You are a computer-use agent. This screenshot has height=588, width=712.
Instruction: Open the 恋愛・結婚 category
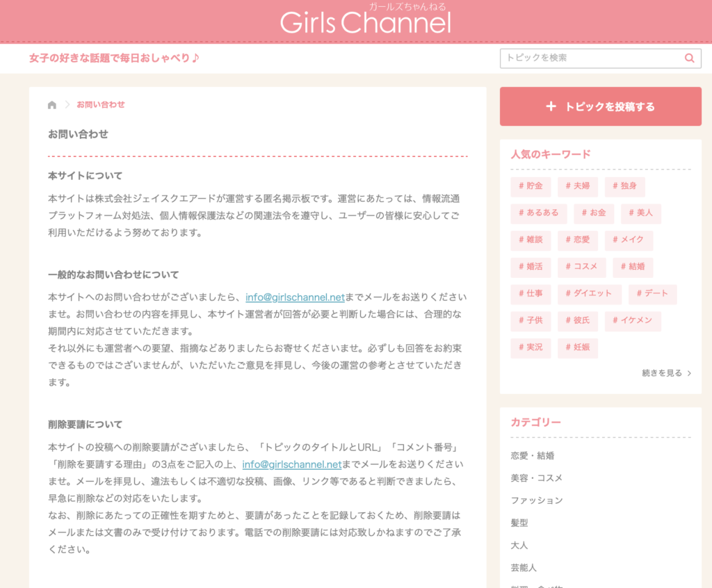pos(533,456)
